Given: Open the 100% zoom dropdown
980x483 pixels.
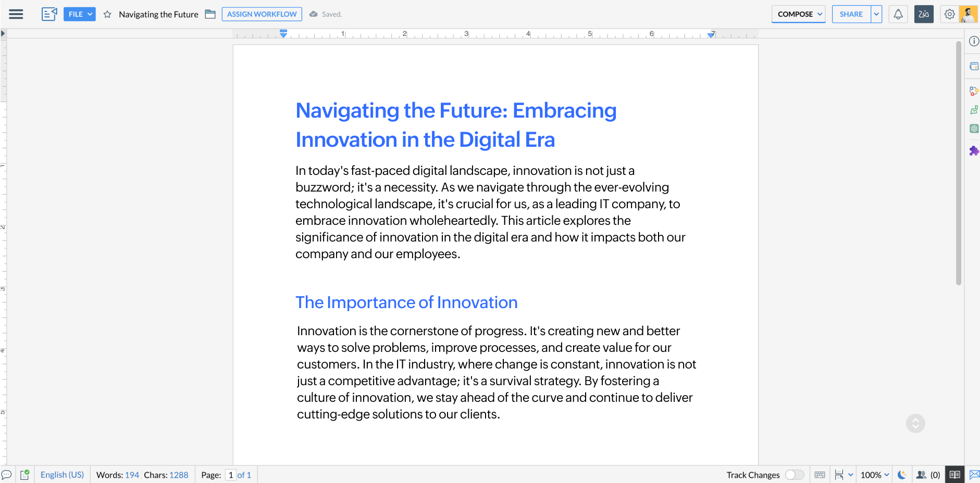Looking at the screenshot, I should [x=875, y=475].
